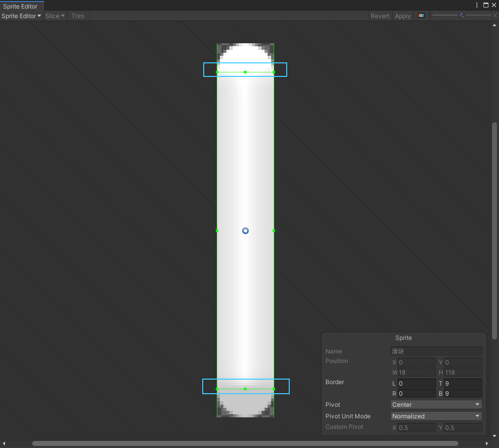
Task: Click the checkerboard icon between the two sliders
Action: point(462,16)
